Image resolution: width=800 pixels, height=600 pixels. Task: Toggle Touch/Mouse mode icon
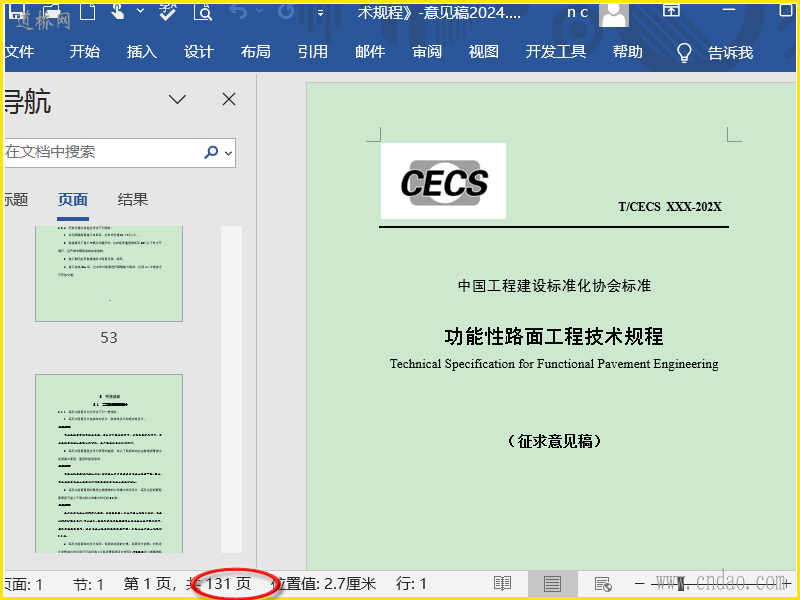pos(117,10)
